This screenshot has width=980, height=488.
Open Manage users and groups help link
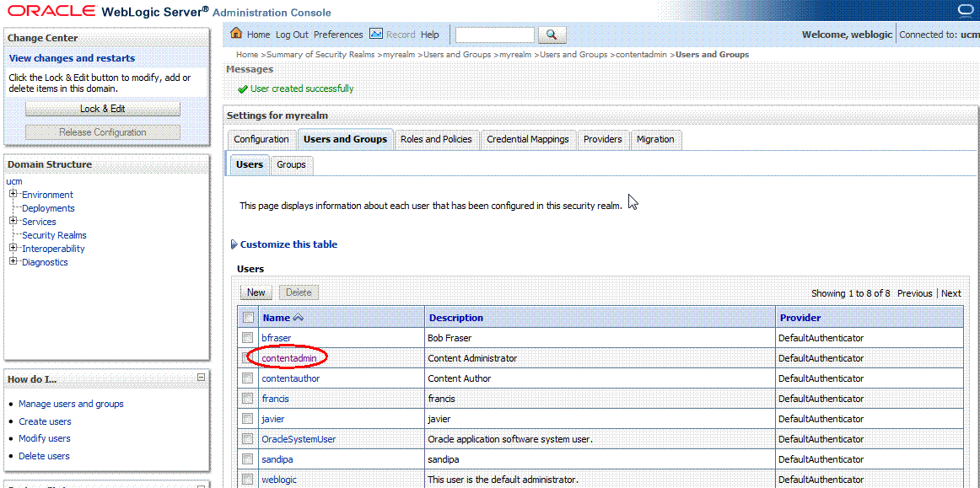tap(71, 404)
